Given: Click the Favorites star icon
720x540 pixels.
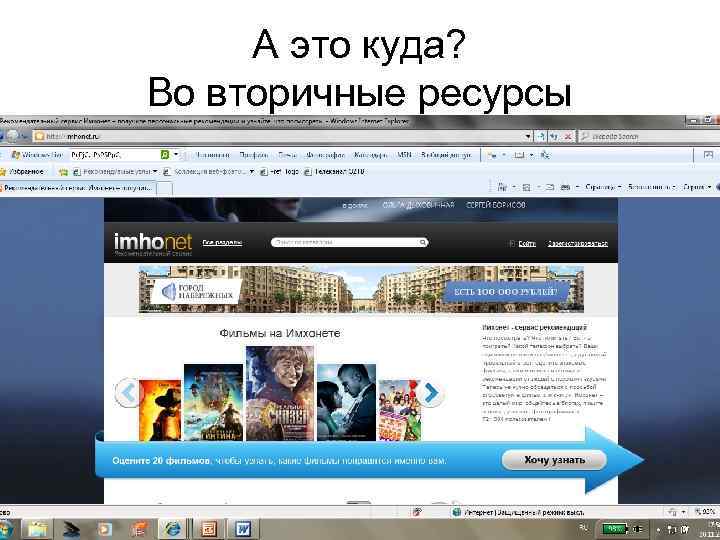Looking at the screenshot, I should tap(4, 172).
